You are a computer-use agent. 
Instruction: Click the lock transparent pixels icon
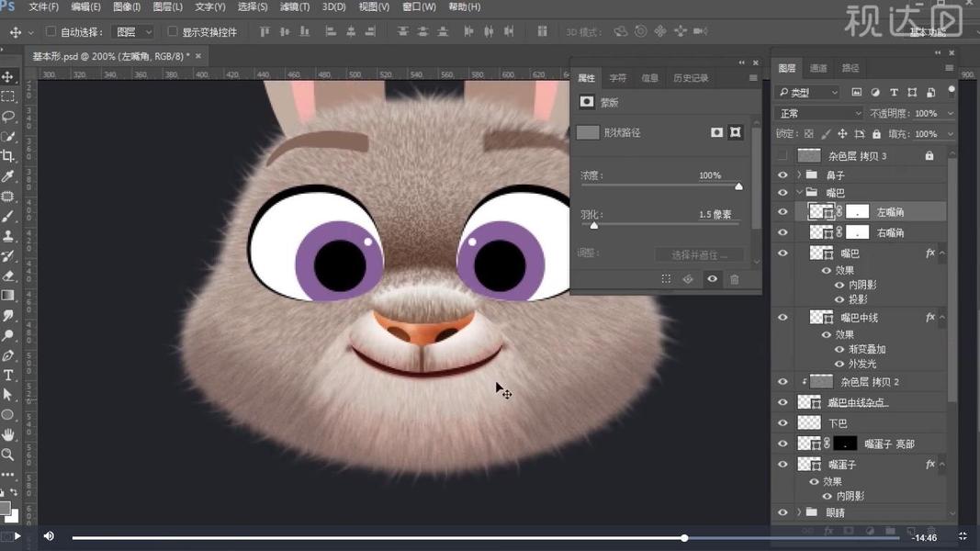[809, 134]
